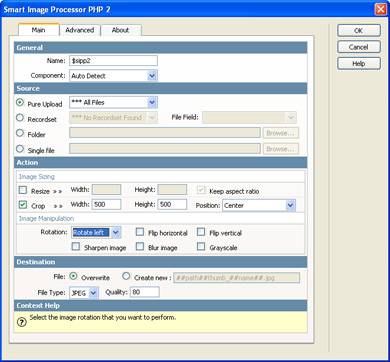Viewport: 390px width, 362px height.
Task: Open the File Type JPEG dropdown
Action: coord(84,293)
